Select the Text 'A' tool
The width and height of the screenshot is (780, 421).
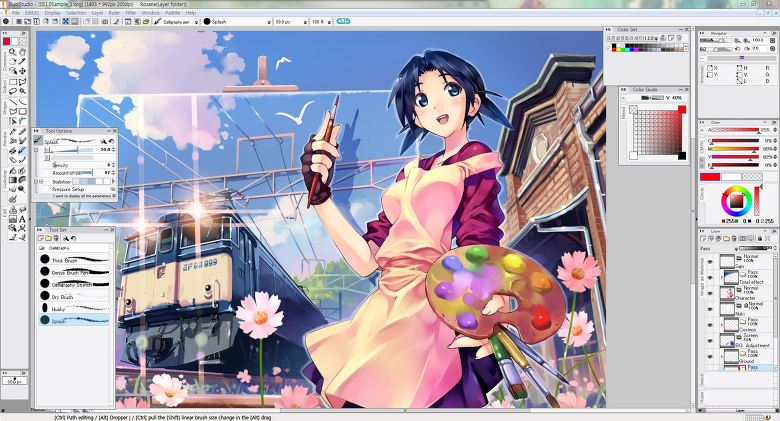tap(22, 219)
